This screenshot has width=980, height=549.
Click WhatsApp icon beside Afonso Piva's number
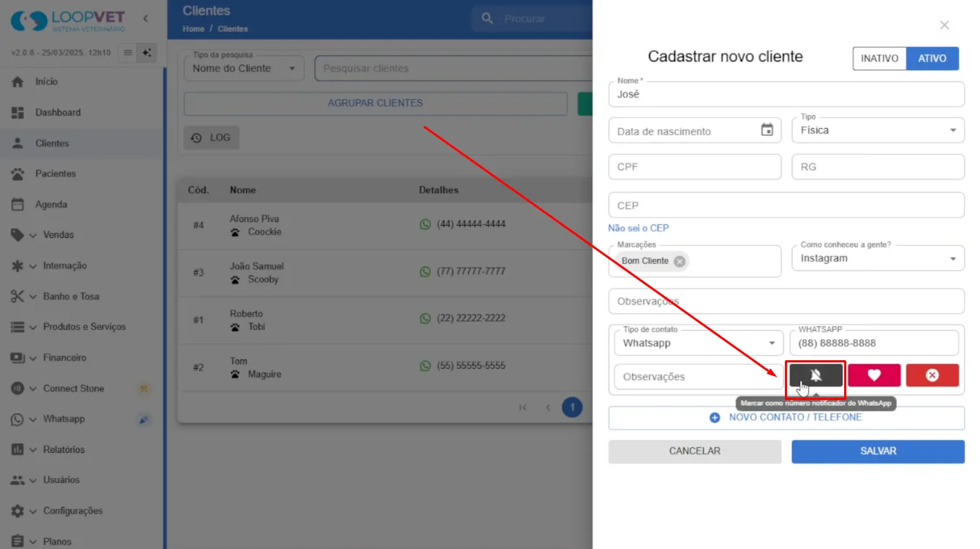click(x=425, y=224)
